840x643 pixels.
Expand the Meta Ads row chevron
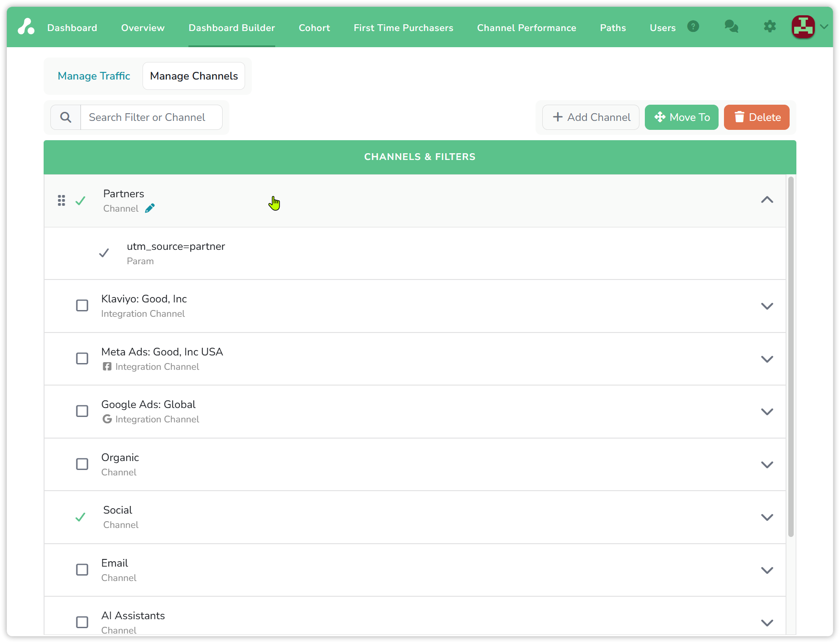pos(767,359)
